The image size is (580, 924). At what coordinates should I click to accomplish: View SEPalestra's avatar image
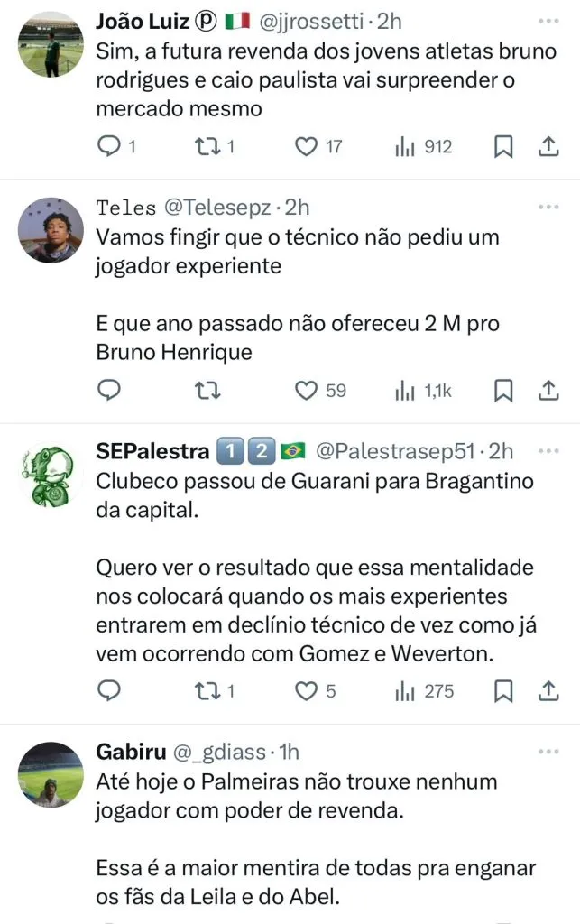click(x=51, y=474)
